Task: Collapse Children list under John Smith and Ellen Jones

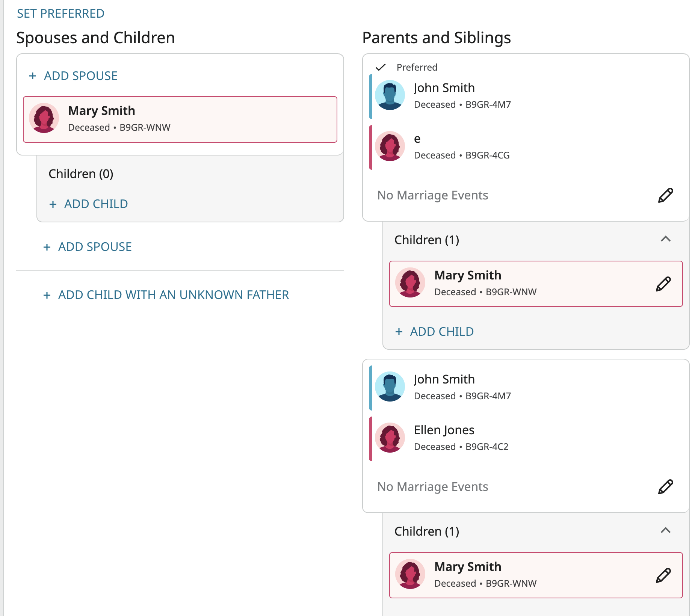Action: coord(665,531)
